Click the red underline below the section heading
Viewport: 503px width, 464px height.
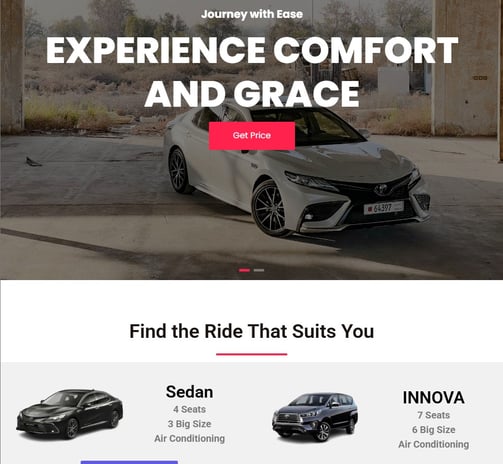pyautogui.click(x=252, y=354)
